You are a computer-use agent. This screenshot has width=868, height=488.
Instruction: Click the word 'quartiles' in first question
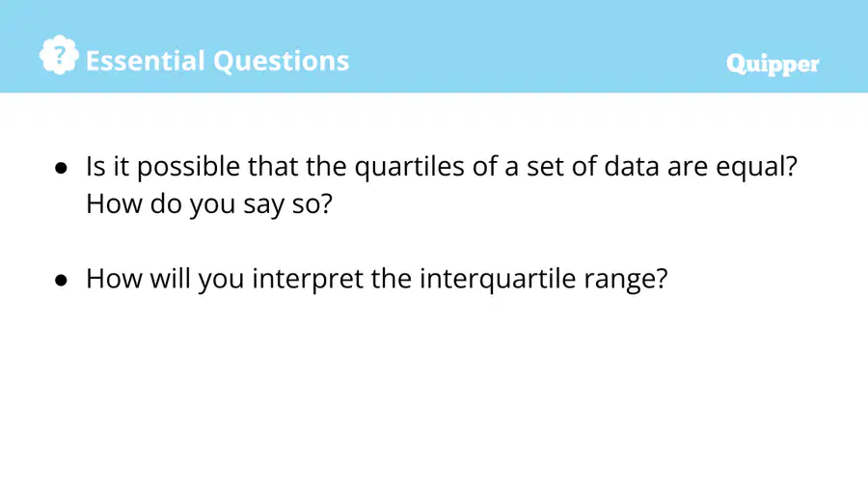(409, 167)
